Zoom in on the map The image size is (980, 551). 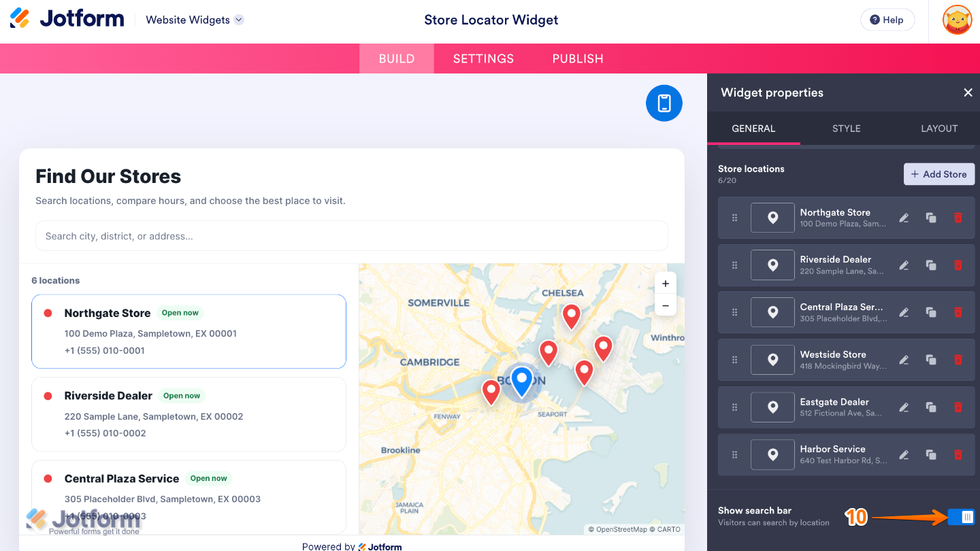(x=666, y=284)
